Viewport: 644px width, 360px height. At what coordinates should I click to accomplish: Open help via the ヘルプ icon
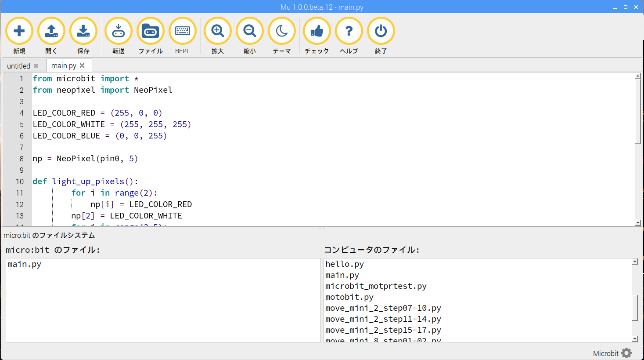(x=349, y=31)
